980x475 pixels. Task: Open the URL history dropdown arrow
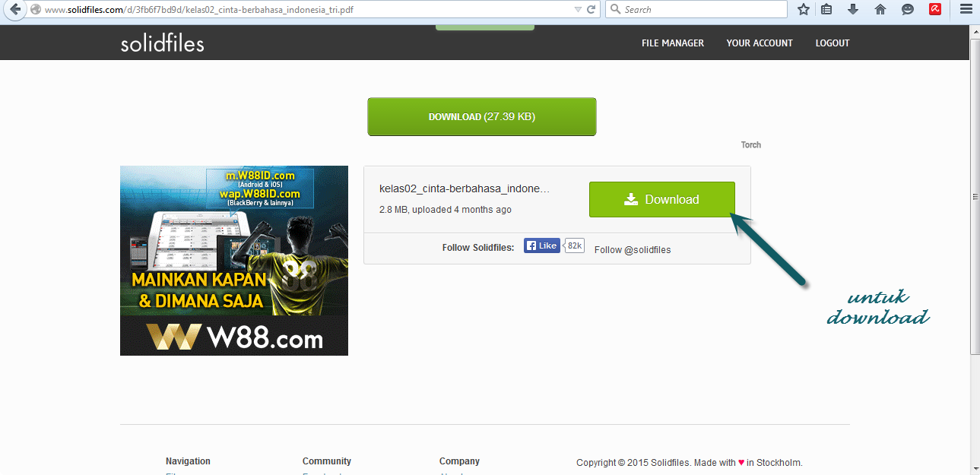click(578, 10)
